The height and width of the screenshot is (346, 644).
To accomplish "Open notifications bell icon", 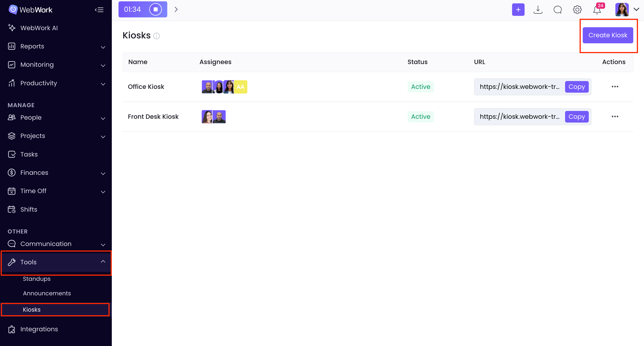I will (597, 10).
